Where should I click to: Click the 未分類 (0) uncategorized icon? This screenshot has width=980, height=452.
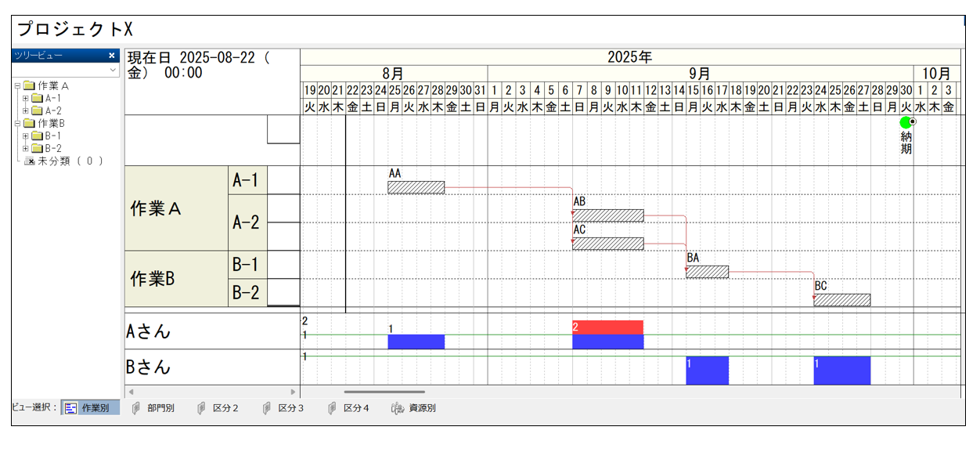pos(30,161)
